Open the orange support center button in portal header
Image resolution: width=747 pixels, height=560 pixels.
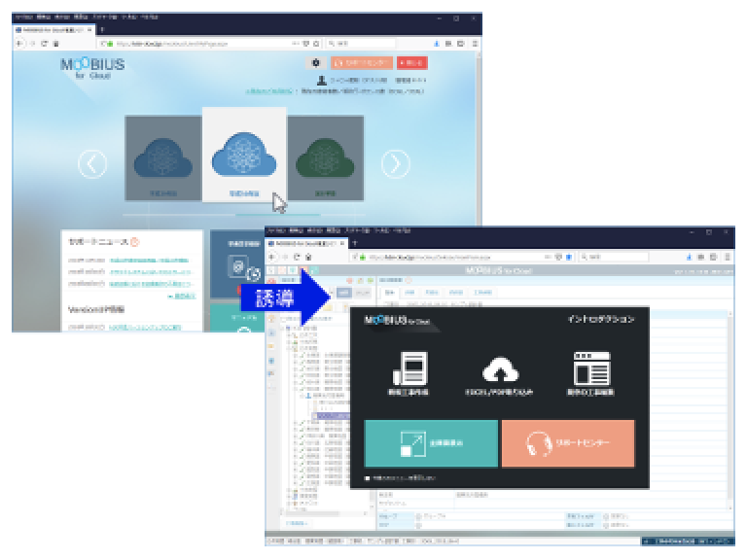pyautogui.click(x=362, y=63)
